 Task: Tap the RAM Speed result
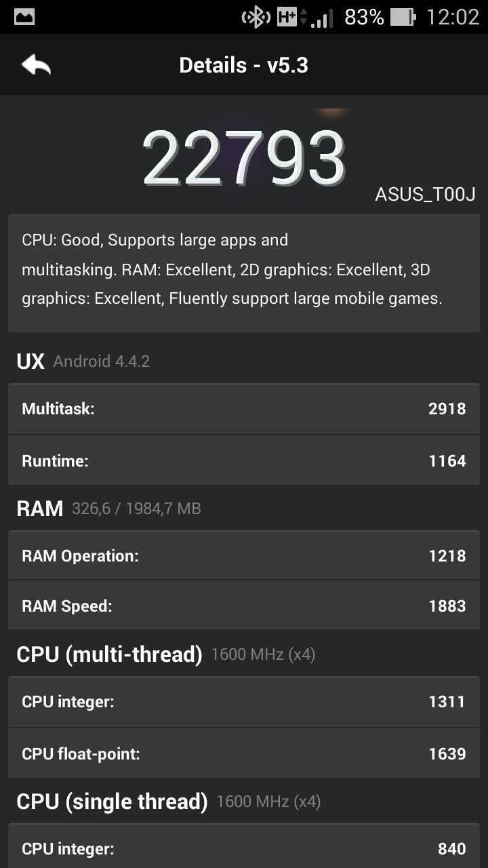click(x=244, y=605)
